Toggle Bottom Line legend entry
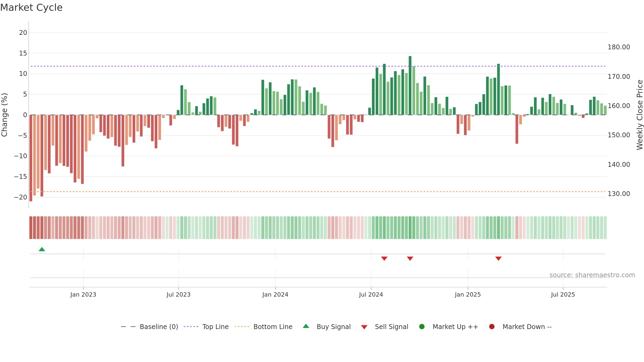Image resolution: width=644 pixels, height=362 pixels. (264, 327)
